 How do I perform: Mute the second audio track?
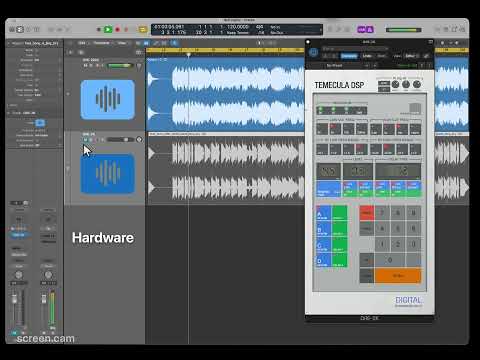tap(86, 140)
